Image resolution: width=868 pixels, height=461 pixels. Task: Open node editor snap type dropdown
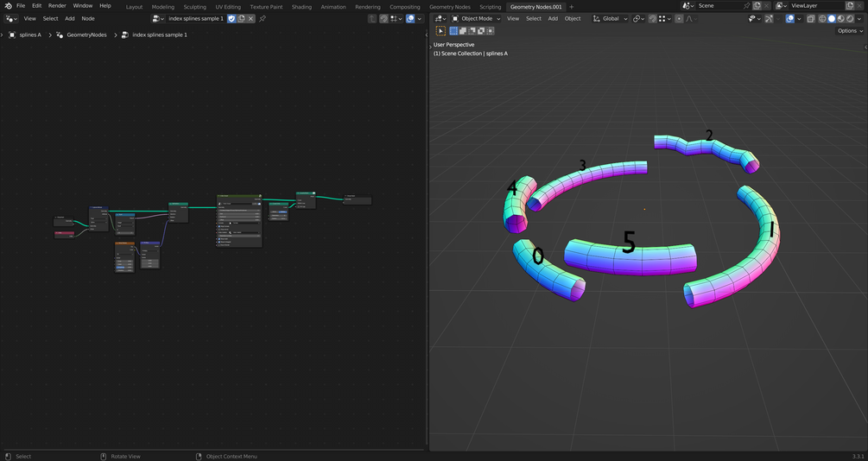(396, 19)
